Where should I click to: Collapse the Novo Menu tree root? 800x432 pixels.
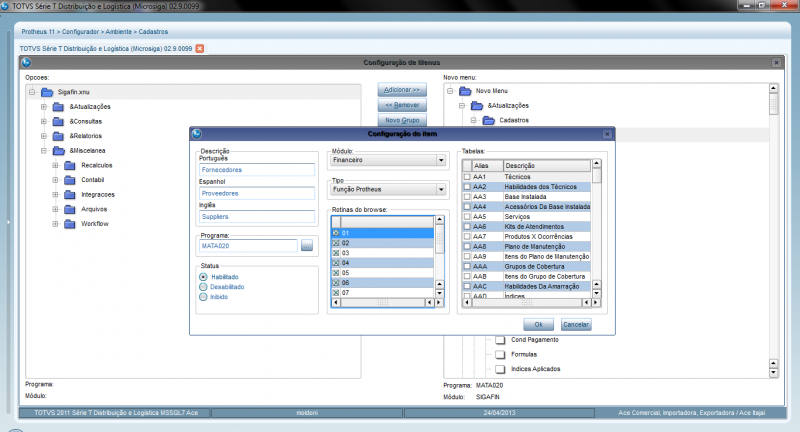click(450, 91)
